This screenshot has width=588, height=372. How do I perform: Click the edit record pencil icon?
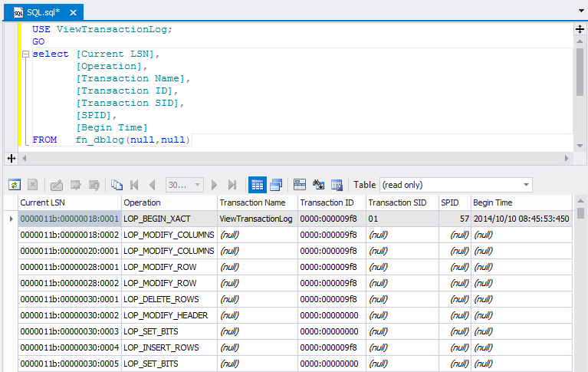click(57, 185)
